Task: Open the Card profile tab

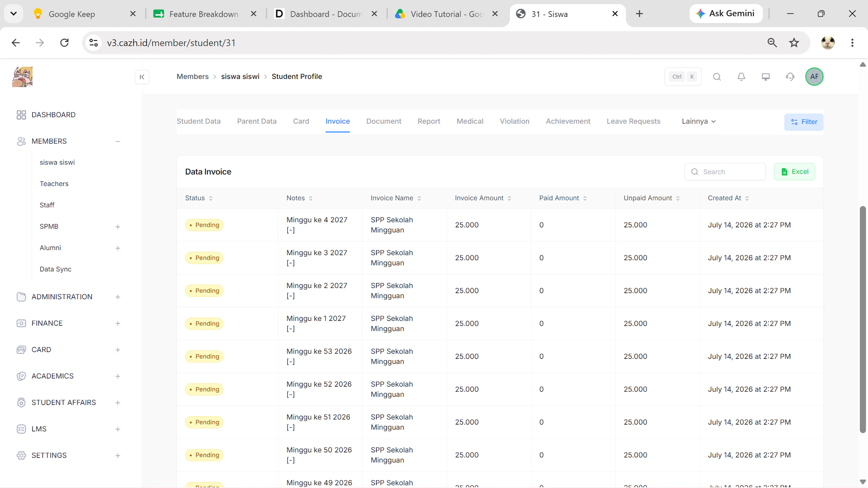Action: pyautogui.click(x=301, y=121)
